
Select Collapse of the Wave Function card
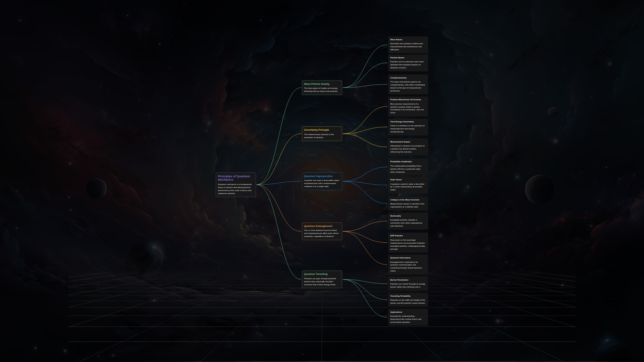pyautogui.click(x=408, y=203)
